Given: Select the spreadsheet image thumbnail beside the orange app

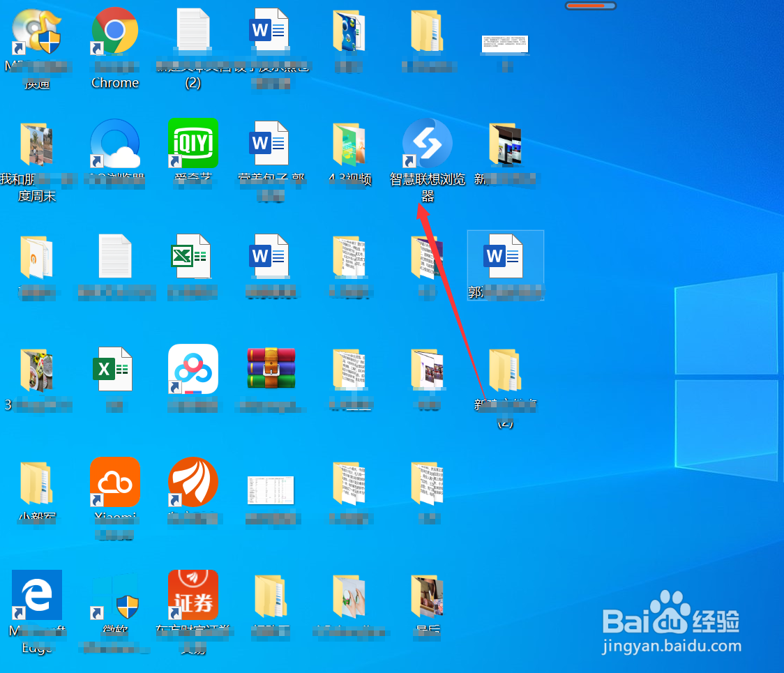Looking at the screenshot, I should click(271, 490).
